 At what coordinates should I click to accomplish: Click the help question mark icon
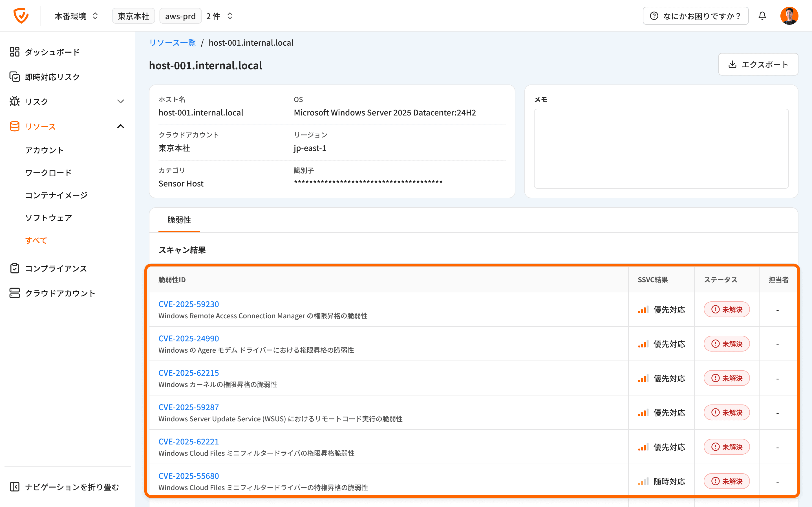coord(654,16)
